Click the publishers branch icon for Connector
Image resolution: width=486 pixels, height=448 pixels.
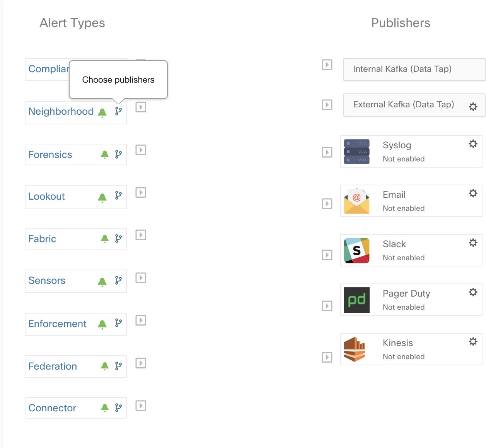point(118,408)
